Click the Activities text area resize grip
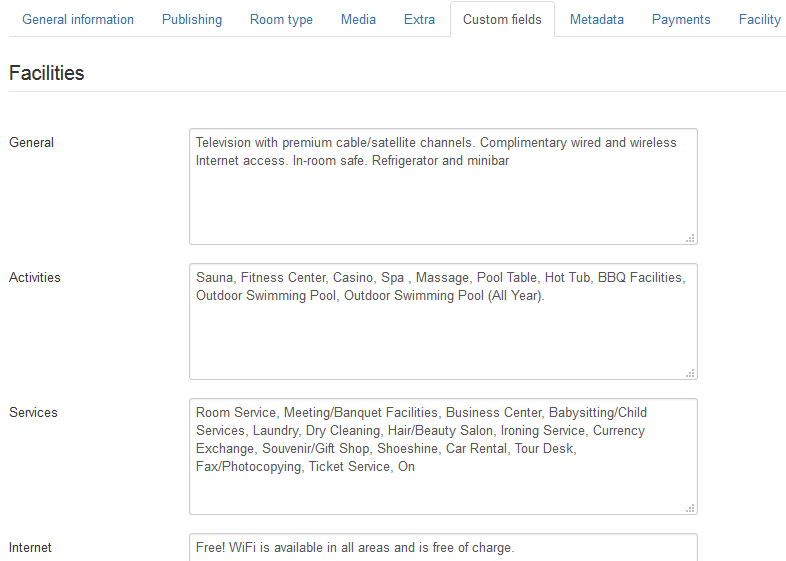This screenshot has height=561, width=786. pos(690,373)
